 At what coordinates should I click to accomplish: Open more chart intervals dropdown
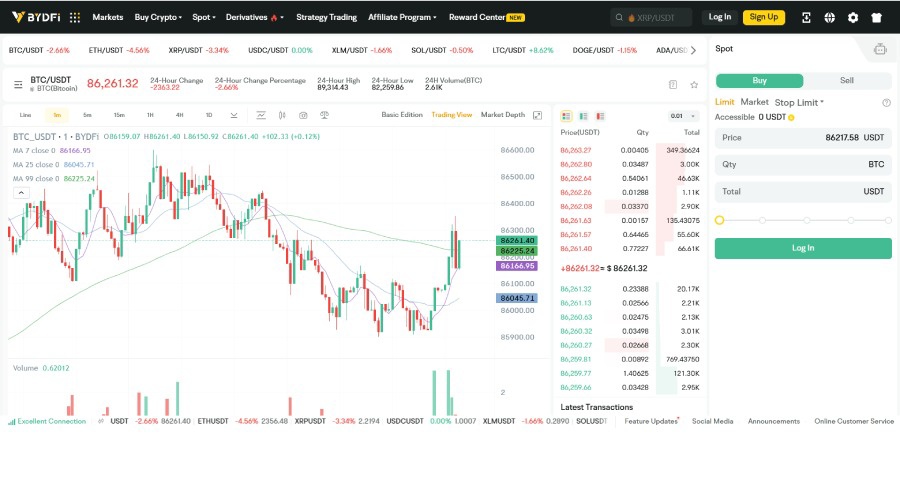coord(234,115)
